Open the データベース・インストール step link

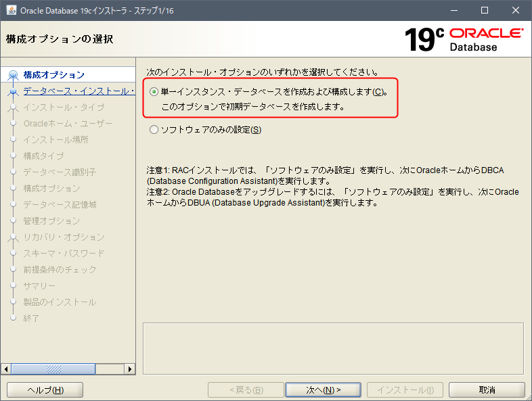(79, 91)
